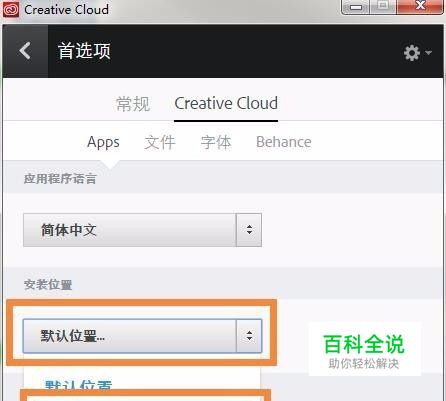Click the stepper arrows beside 默认位置...
This screenshot has height=401, width=446.
[x=249, y=336]
